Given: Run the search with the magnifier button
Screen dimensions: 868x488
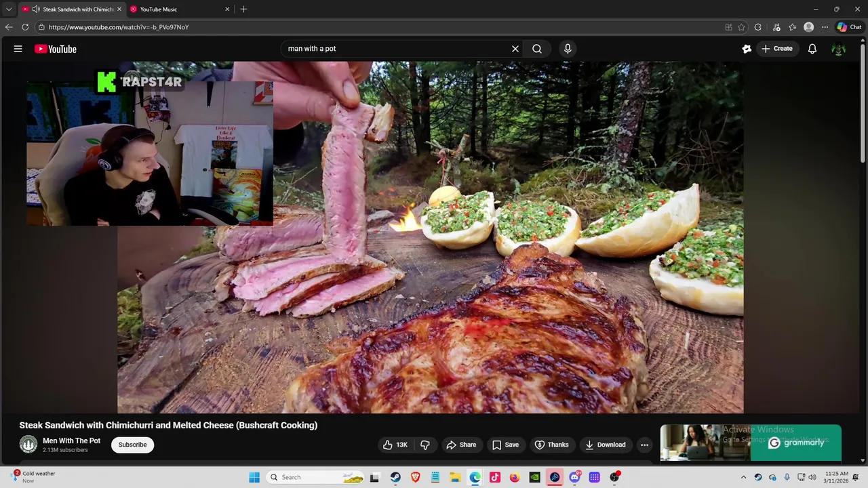Looking at the screenshot, I should 537,49.
